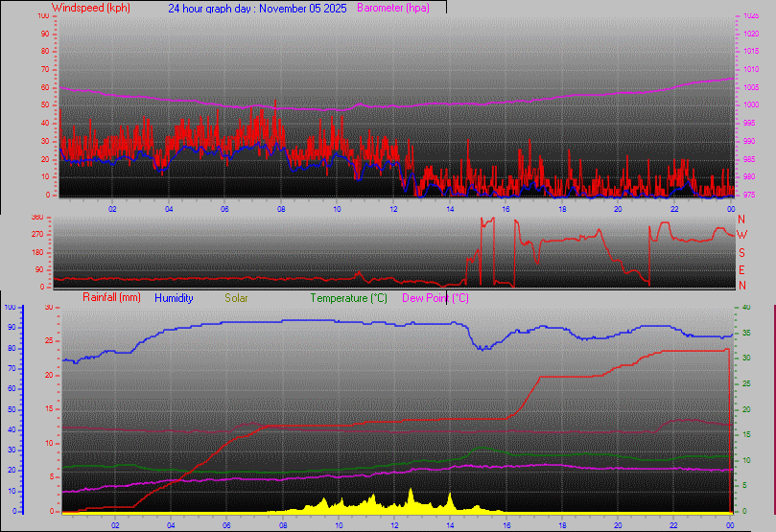This screenshot has width=776, height=532.
Task: Click green temperature axis value "35"
Action: 746,334
